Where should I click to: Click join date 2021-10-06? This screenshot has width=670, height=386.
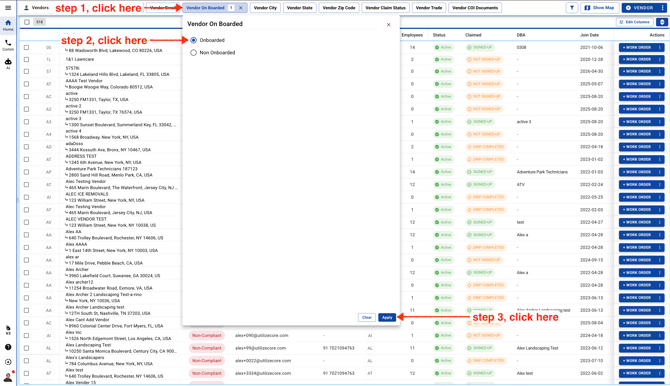(x=591, y=47)
